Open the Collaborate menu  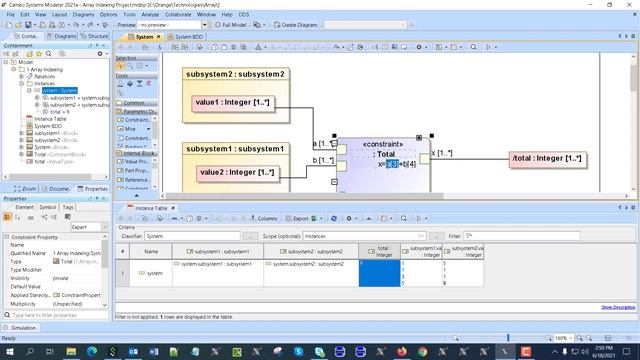[178, 14]
